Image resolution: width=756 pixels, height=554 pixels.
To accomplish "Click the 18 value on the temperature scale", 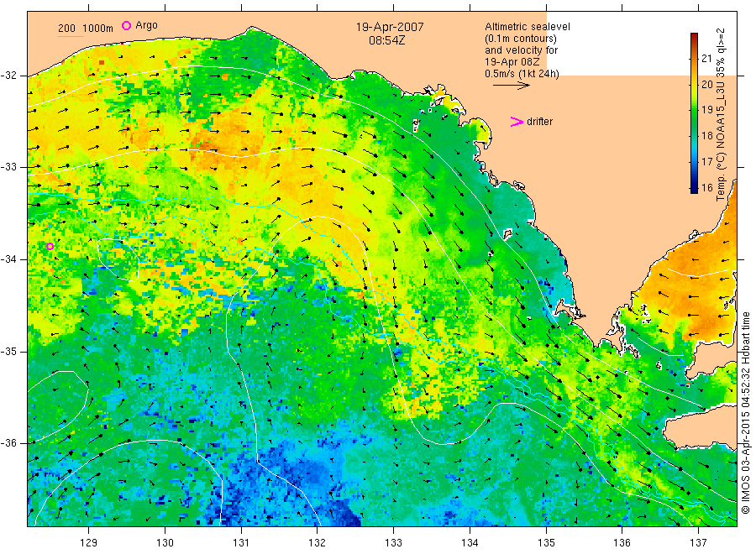I will tap(706, 136).
